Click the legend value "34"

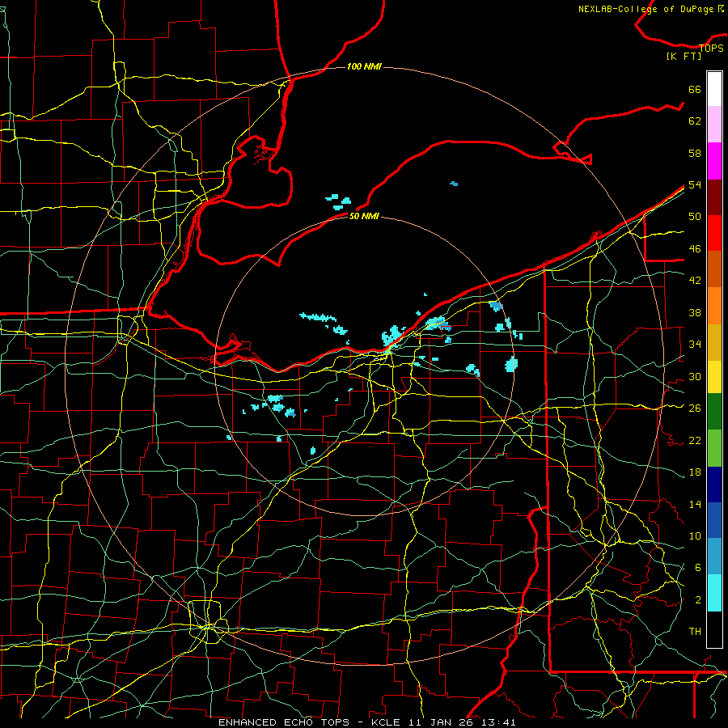click(695, 344)
